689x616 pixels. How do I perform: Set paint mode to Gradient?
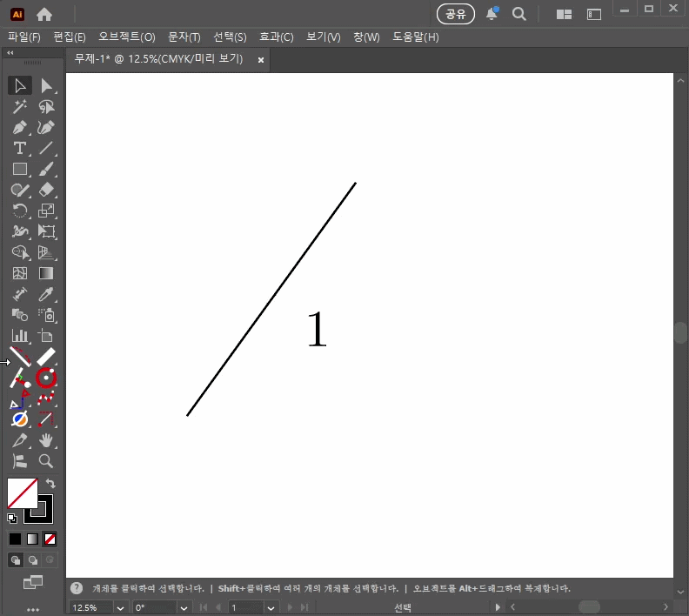pos(32,539)
